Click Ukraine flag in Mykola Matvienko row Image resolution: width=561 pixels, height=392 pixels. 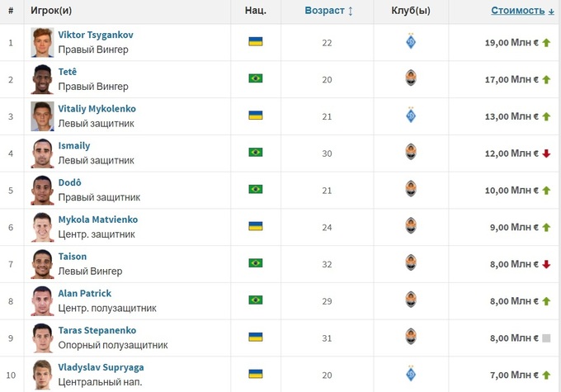[255, 226]
